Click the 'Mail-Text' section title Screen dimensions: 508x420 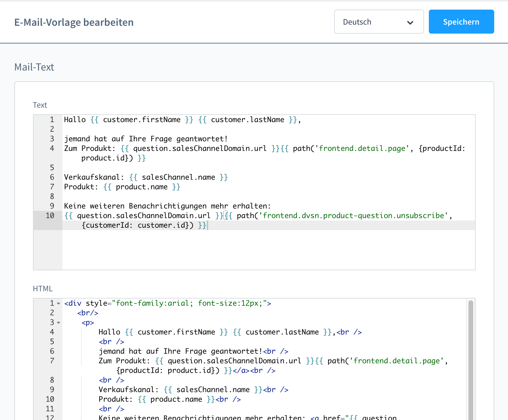pos(34,67)
